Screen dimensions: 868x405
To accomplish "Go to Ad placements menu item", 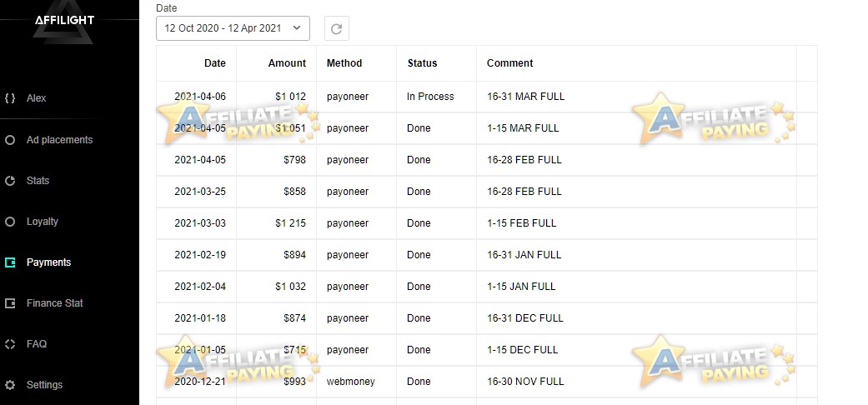I will 59,140.
